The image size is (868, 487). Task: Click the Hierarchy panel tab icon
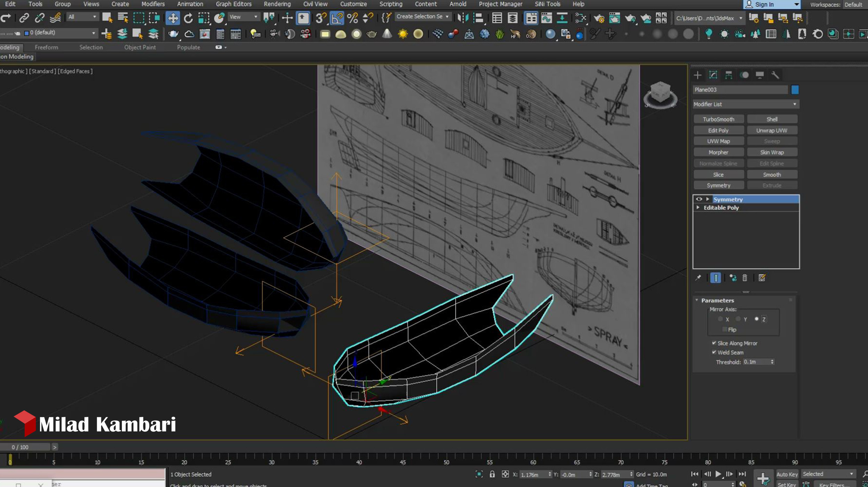click(x=728, y=75)
